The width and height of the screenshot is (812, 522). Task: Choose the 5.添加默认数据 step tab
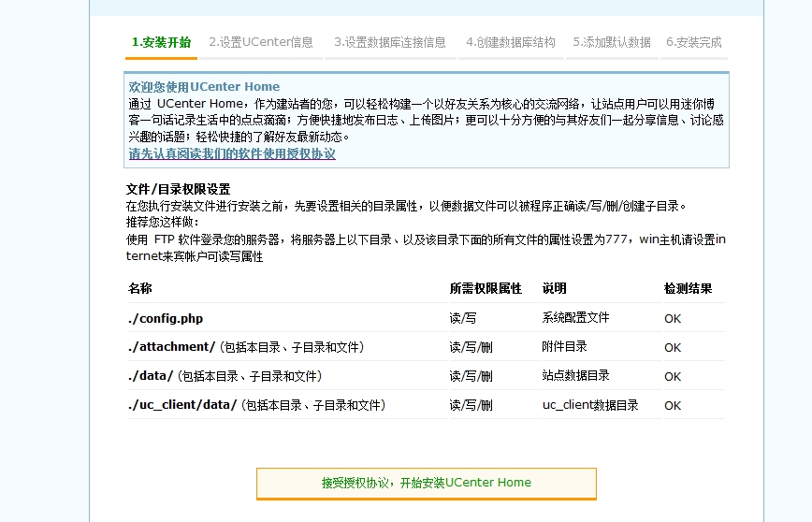[x=612, y=42]
